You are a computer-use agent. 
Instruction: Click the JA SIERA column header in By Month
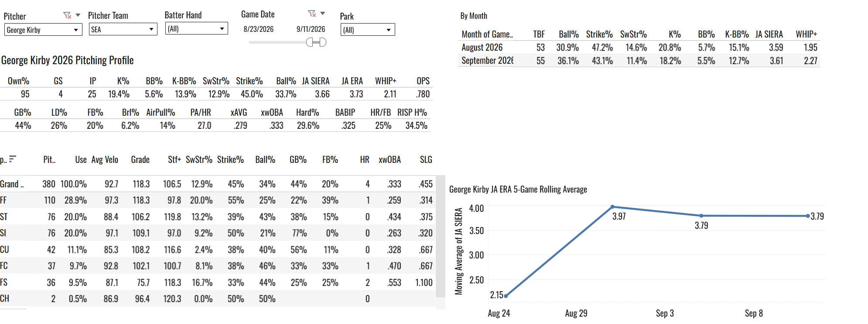769,34
